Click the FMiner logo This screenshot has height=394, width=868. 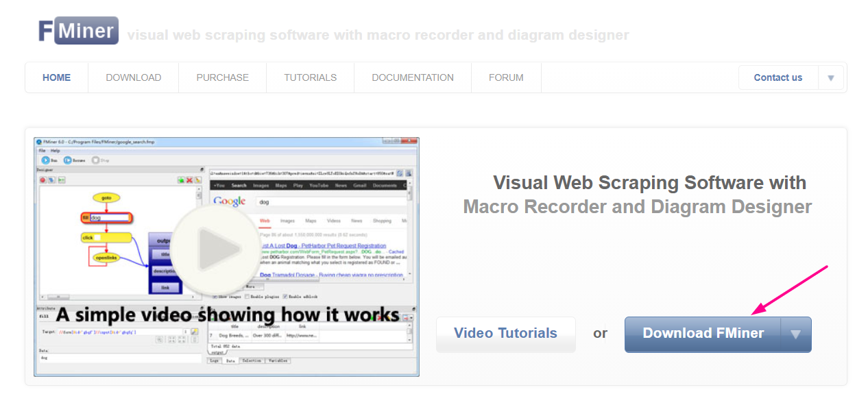tap(78, 31)
